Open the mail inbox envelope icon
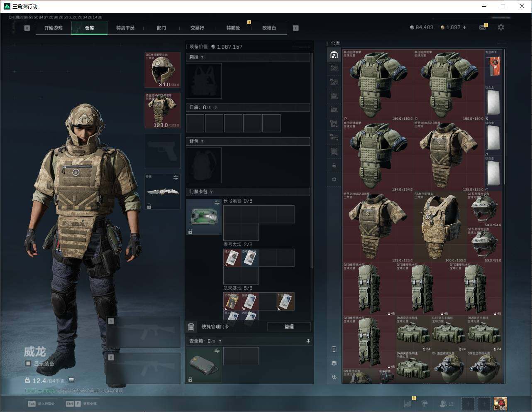The height and width of the screenshot is (412, 532). [483, 27]
